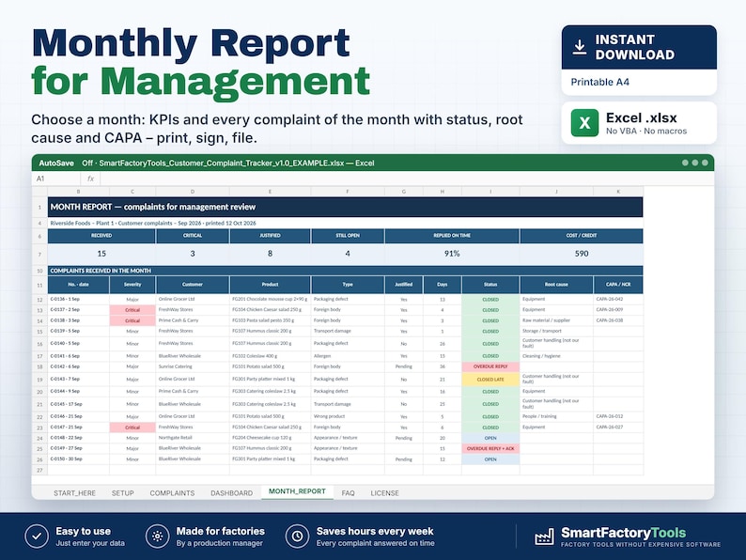Click the CLOSED status for C-0136
The height and width of the screenshot is (560, 746).
[490, 300]
